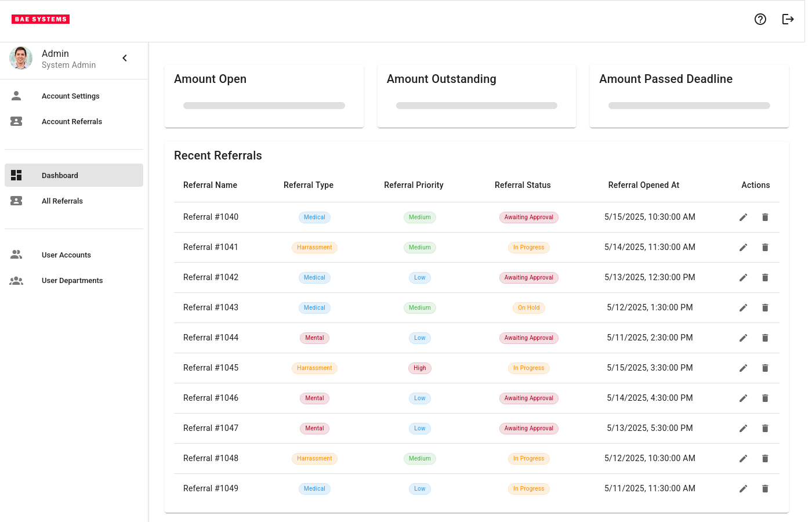Edit Referral #1040

pos(744,217)
